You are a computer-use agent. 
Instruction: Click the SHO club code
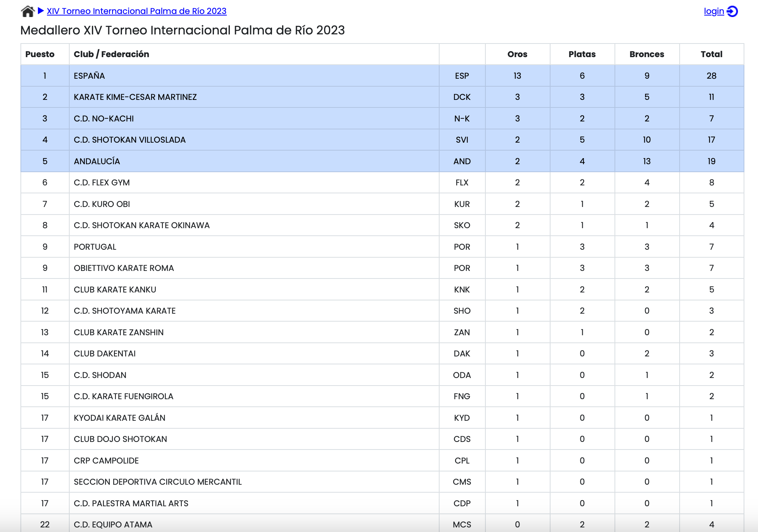[x=462, y=311]
